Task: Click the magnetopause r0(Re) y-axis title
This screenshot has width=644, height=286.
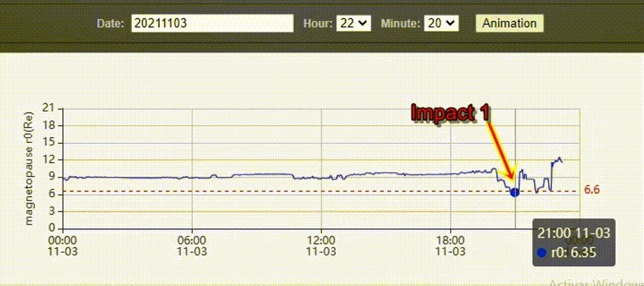Action: 28,167
